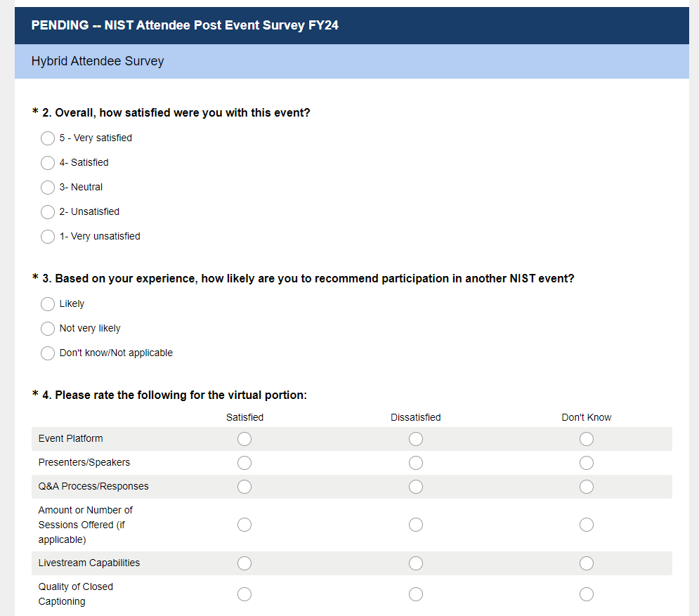Image resolution: width=699 pixels, height=616 pixels.
Task: Choose 'Likely' to recommend NIST event
Action: 48,304
